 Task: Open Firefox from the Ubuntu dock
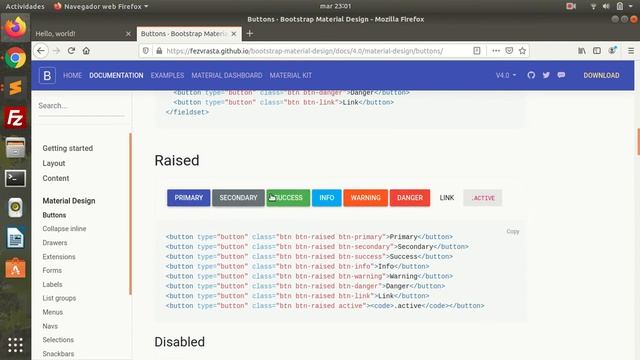click(x=16, y=28)
